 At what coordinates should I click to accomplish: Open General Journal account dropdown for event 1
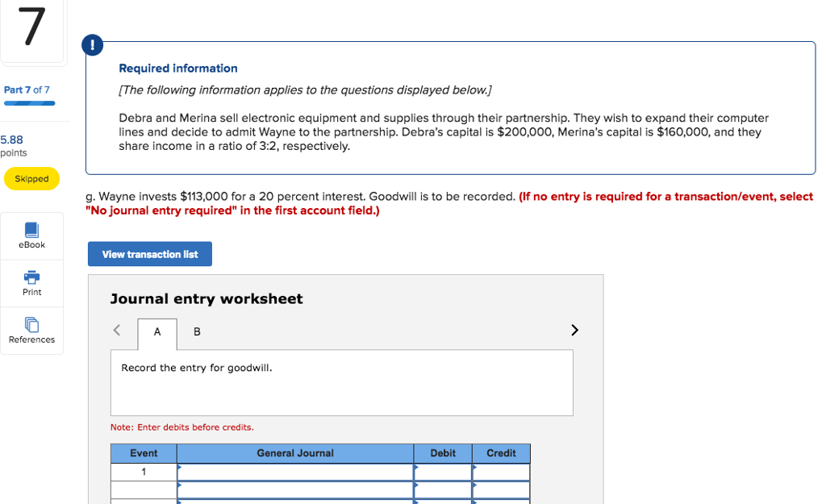[x=295, y=473]
